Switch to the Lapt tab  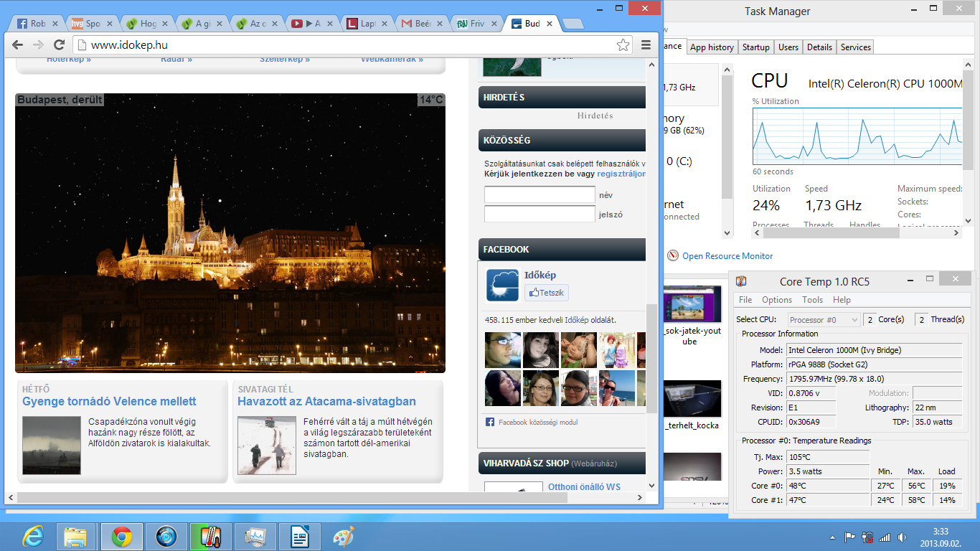click(367, 24)
